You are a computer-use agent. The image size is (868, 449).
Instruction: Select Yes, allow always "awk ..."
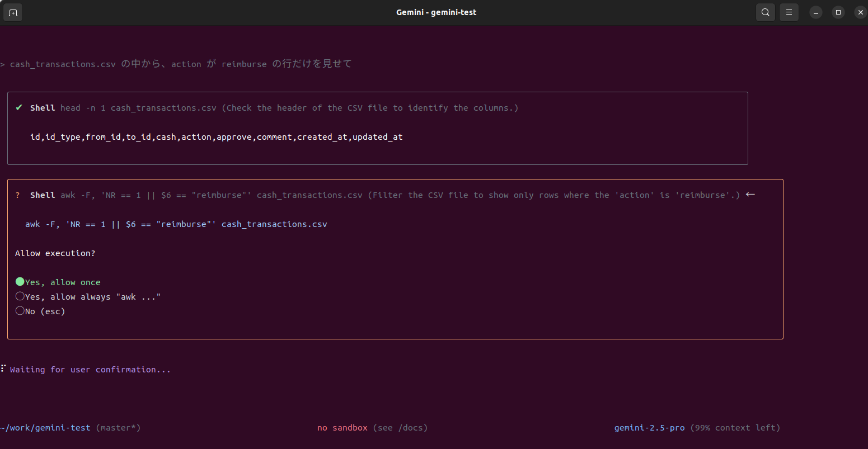click(90, 296)
